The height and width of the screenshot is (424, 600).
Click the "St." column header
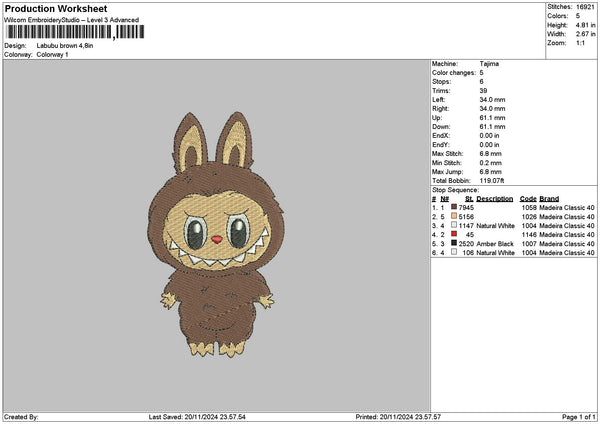tap(469, 199)
